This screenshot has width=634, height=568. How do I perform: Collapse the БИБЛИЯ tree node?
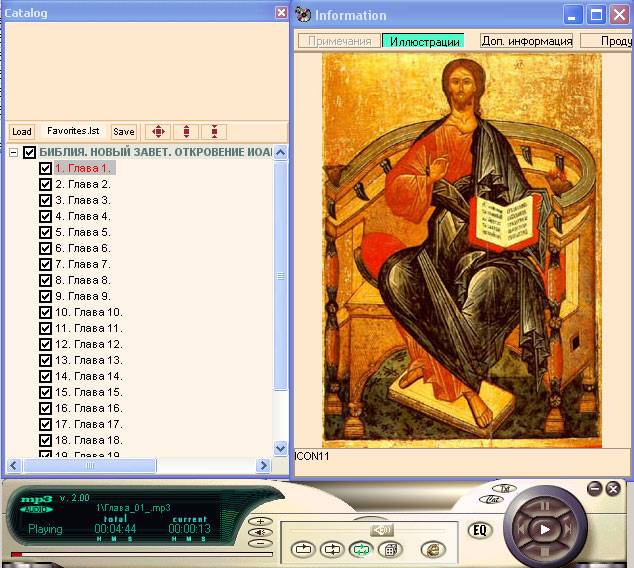pyautogui.click(x=14, y=152)
